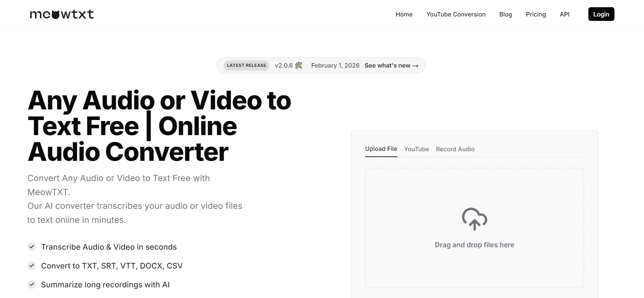View the Pricing page
This screenshot has height=298, width=644.
[536, 14]
